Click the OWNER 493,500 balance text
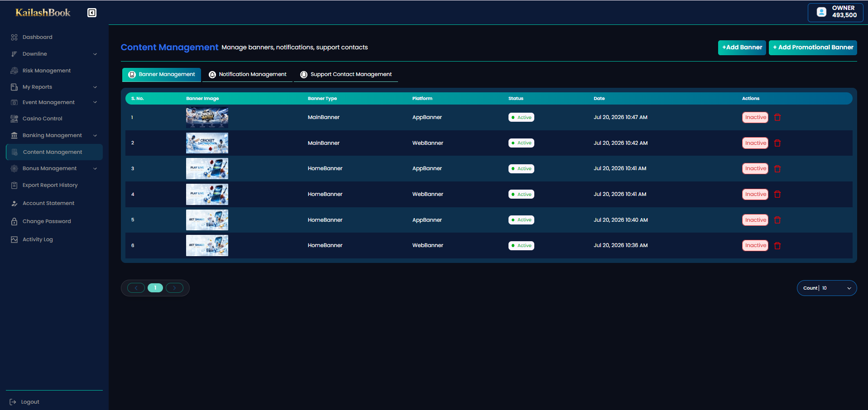Viewport: 868px width, 410px height. pos(844,12)
